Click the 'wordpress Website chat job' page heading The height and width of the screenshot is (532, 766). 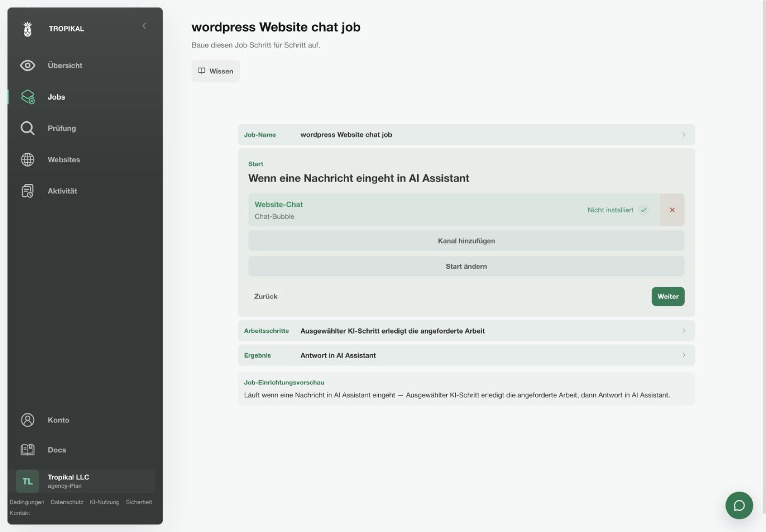(x=276, y=27)
